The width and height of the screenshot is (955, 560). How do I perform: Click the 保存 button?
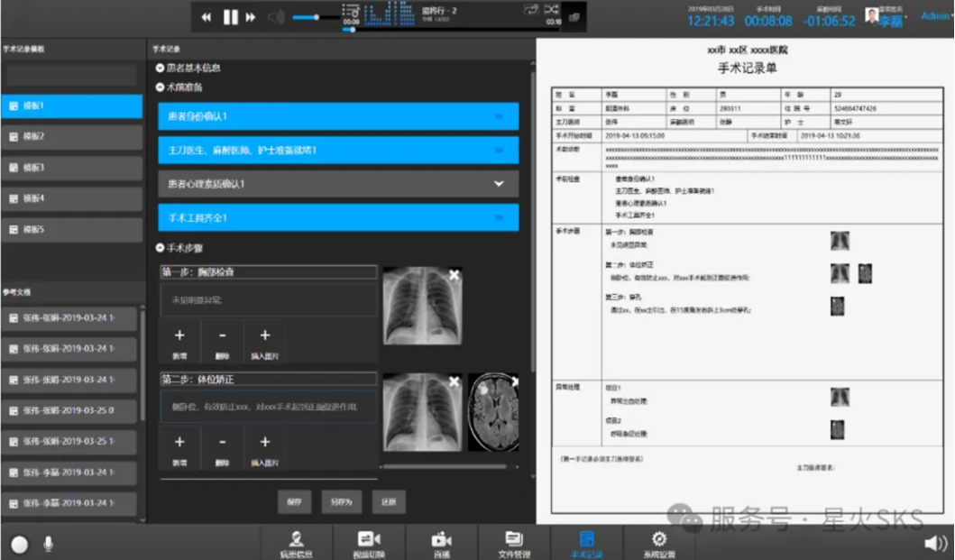click(x=295, y=501)
